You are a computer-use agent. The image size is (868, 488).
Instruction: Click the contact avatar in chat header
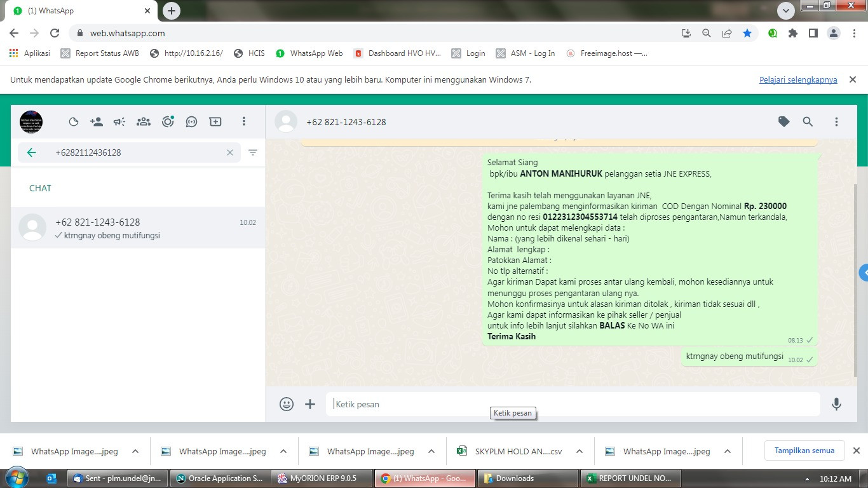point(286,121)
